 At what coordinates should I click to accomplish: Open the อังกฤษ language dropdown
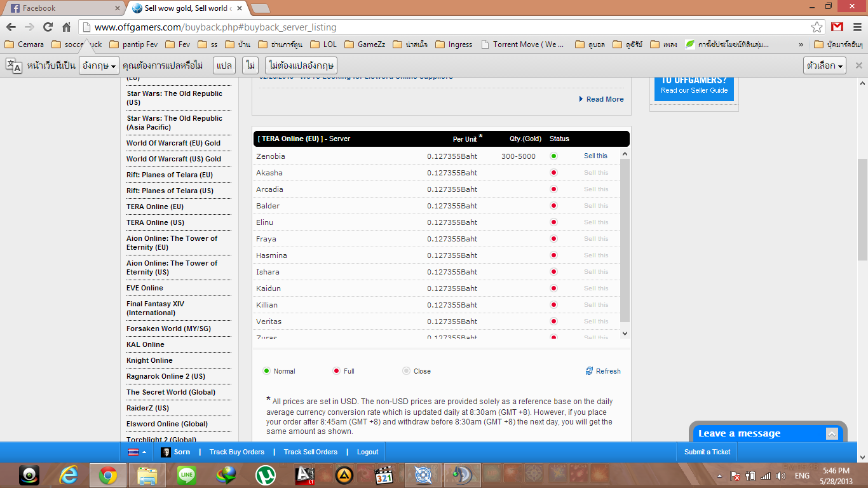[x=99, y=65]
